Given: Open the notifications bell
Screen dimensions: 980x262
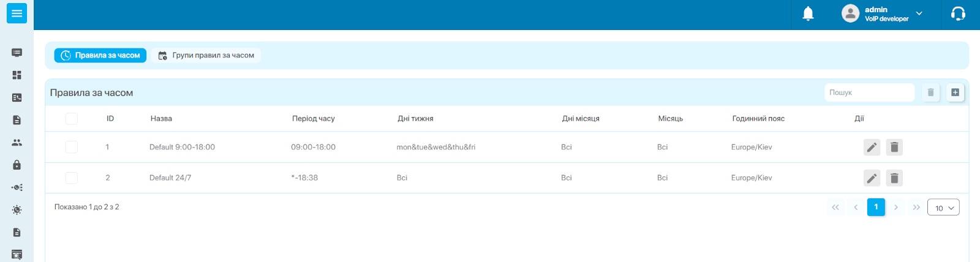Looking at the screenshot, I should pos(808,13).
